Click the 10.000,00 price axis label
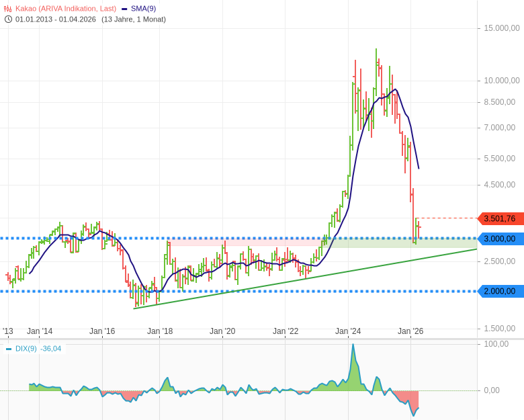The height and width of the screenshot is (420, 524). pos(502,81)
